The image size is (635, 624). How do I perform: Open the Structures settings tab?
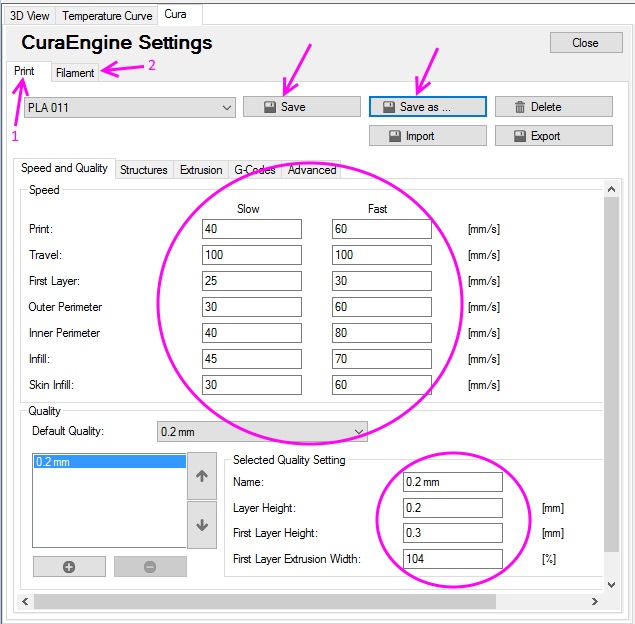tap(143, 170)
